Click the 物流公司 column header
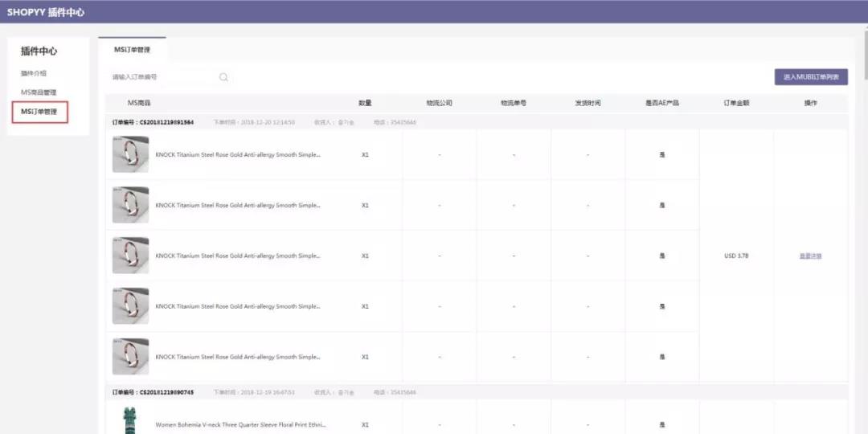Image resolution: width=868 pixels, height=434 pixels. (439, 103)
